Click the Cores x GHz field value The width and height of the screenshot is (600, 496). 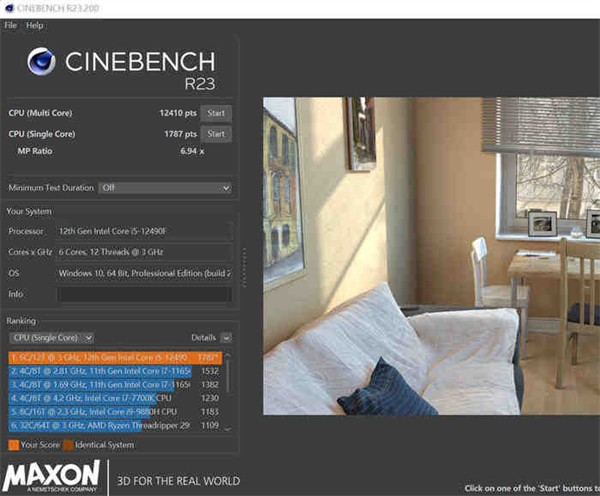144,252
